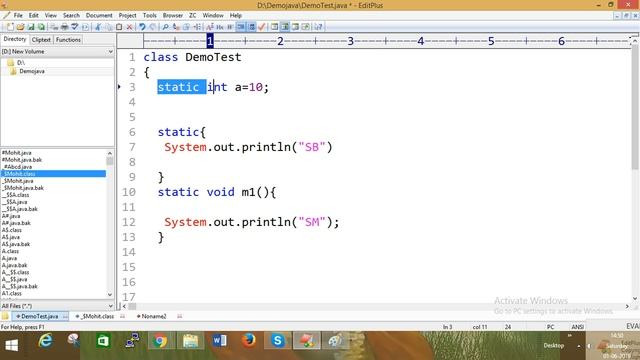
Task: Select _#Abcd.java in file list
Action: pos(17,167)
